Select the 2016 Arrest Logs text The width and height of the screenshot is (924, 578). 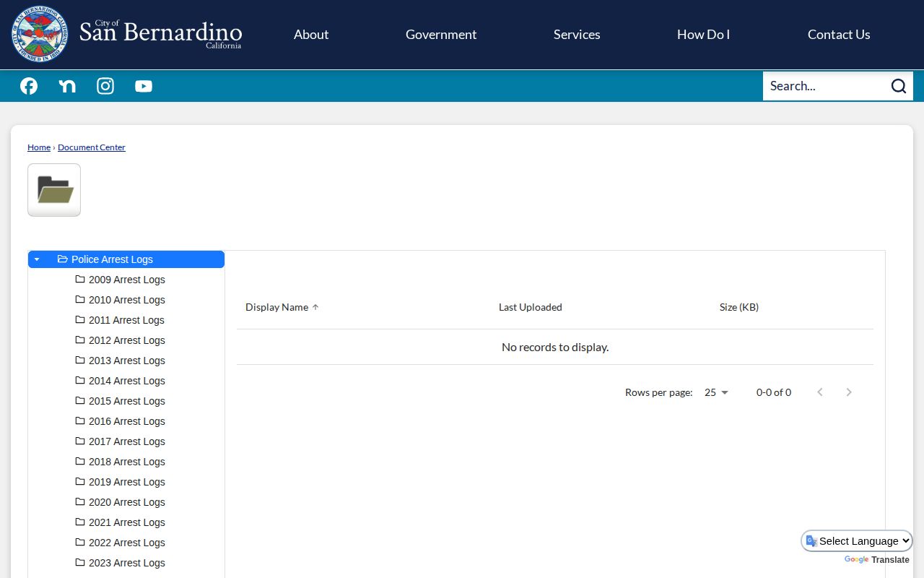[x=127, y=421]
